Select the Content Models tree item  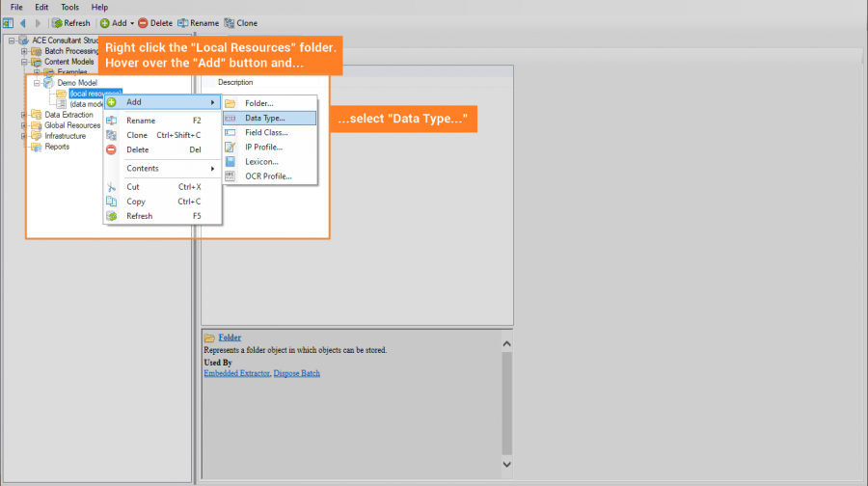[69, 62]
